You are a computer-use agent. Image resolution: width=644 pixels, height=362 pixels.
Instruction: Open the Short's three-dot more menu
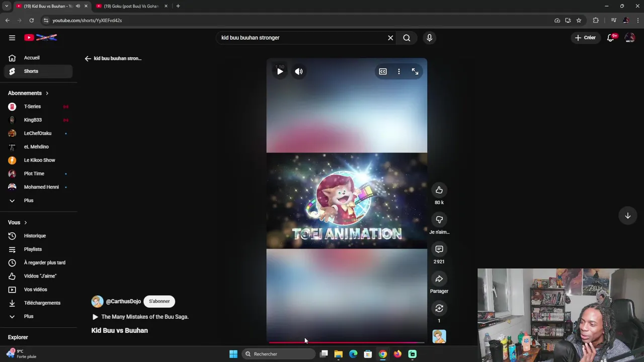(399, 71)
